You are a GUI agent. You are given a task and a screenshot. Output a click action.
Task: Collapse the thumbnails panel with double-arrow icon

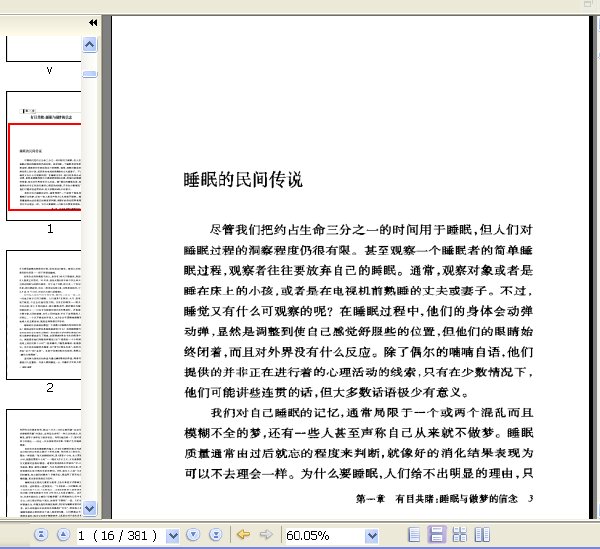coord(93,23)
